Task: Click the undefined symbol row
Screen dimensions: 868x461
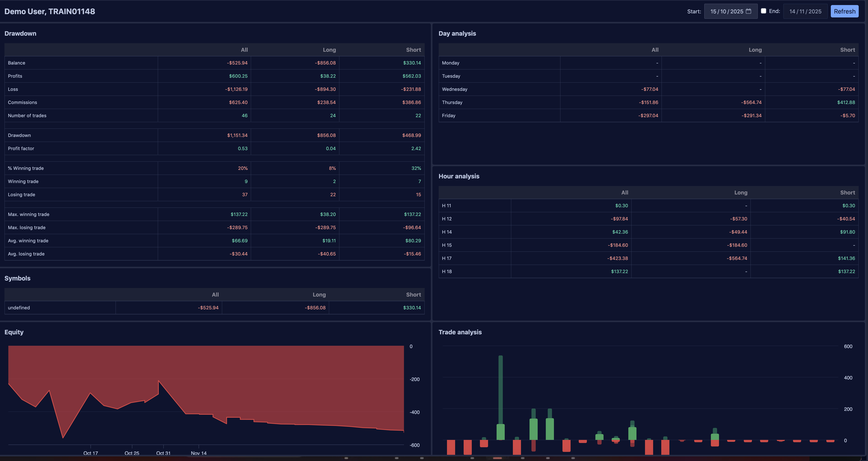Action: pos(19,308)
